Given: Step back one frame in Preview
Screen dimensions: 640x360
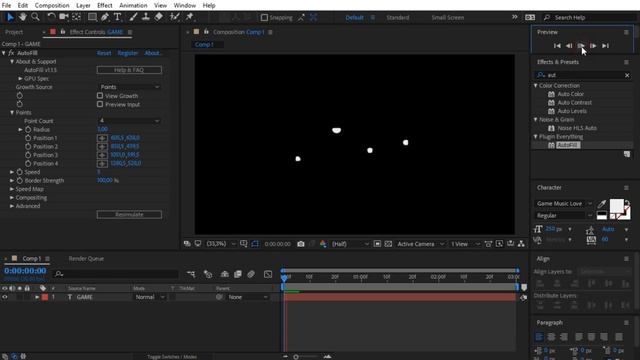Looking at the screenshot, I should click(x=569, y=46).
